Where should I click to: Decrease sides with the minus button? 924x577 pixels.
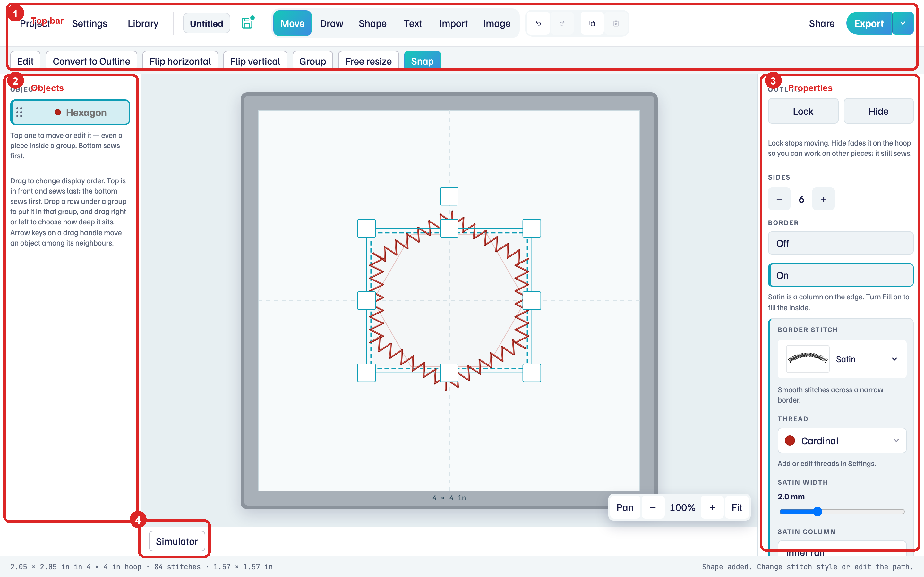[x=779, y=199]
